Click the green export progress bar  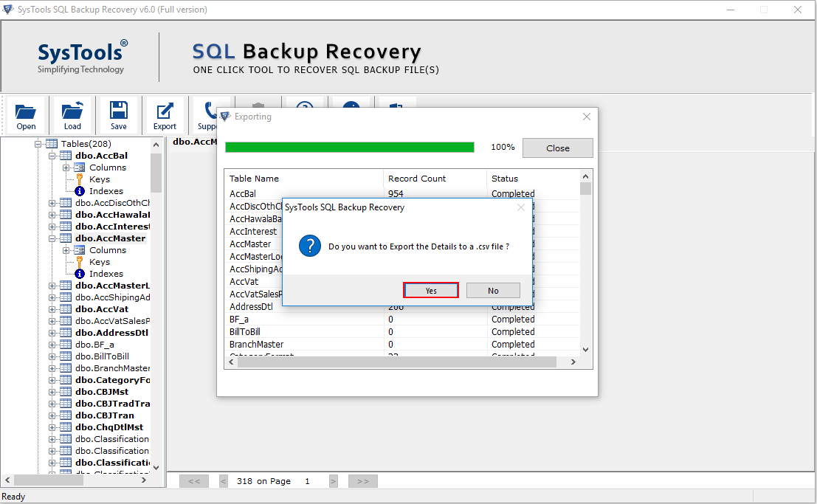click(x=350, y=148)
